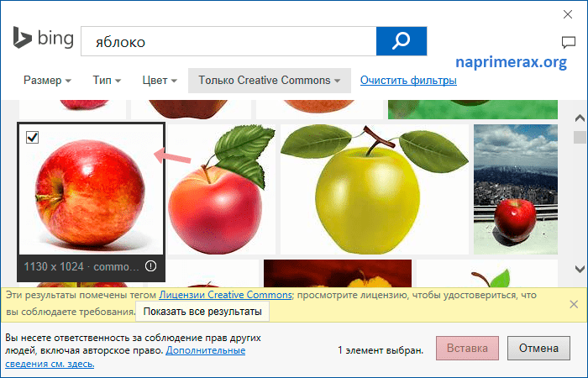Select the red apple with leaves thumbnail
588x378 pixels.
point(222,189)
